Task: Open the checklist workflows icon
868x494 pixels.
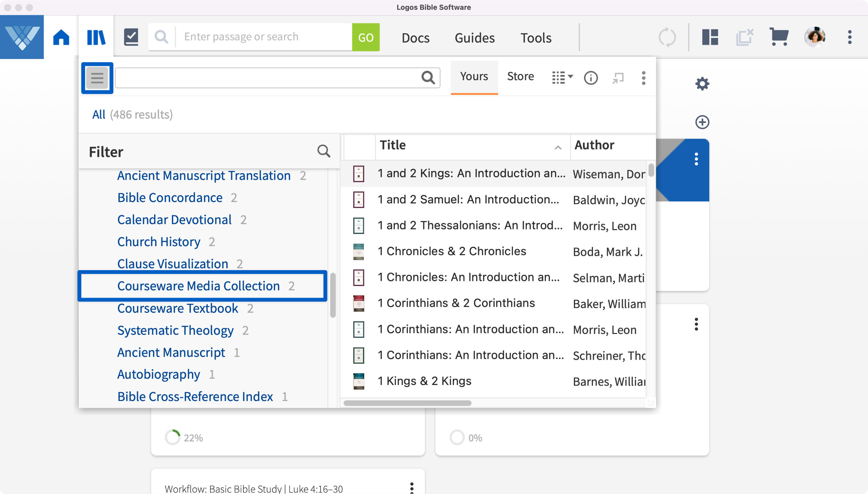Action: (x=131, y=37)
